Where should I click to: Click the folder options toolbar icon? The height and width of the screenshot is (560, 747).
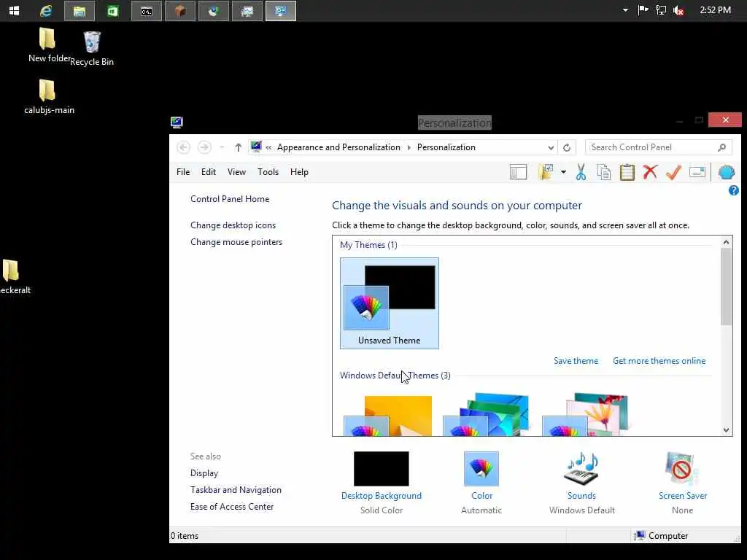(546, 172)
